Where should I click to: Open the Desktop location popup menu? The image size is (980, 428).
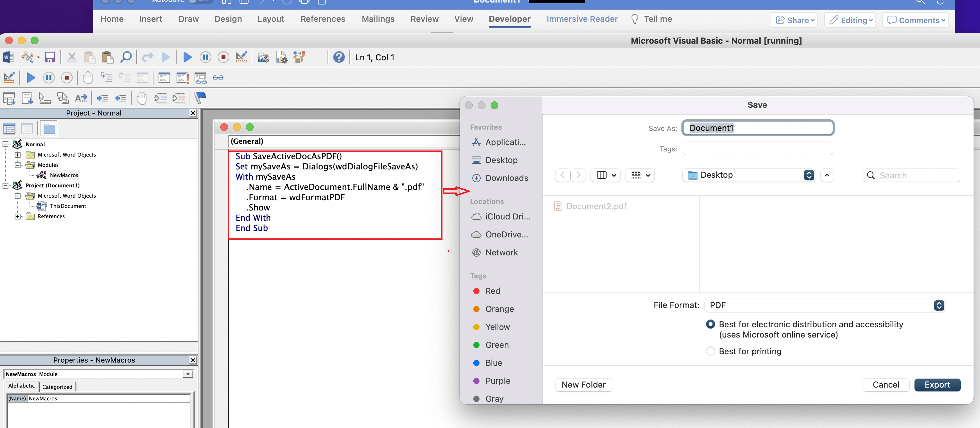point(749,175)
